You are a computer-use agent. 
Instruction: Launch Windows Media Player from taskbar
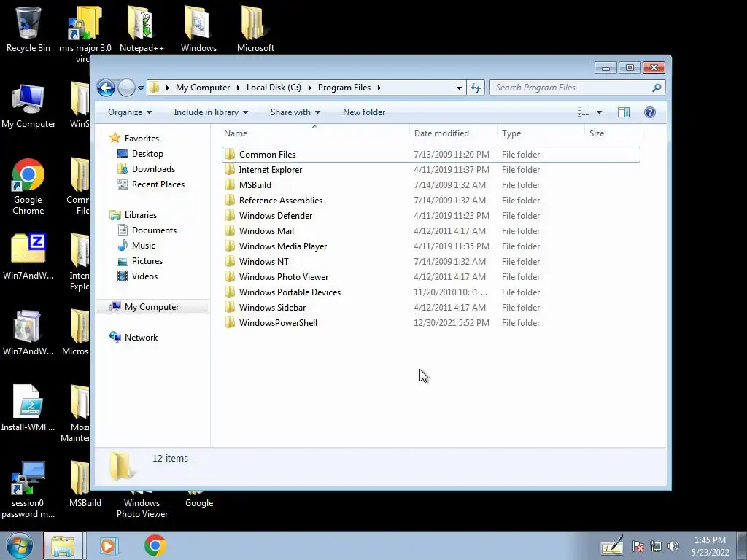(109, 545)
